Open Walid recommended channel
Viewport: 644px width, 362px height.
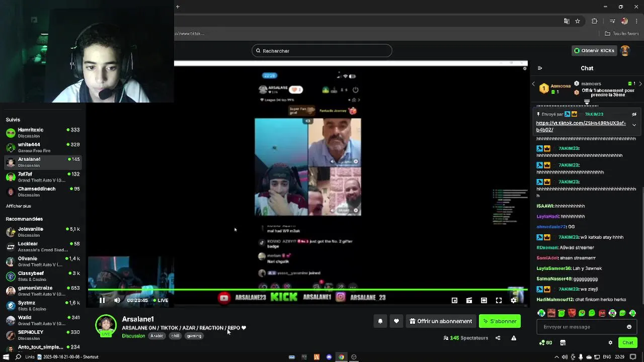(43, 320)
